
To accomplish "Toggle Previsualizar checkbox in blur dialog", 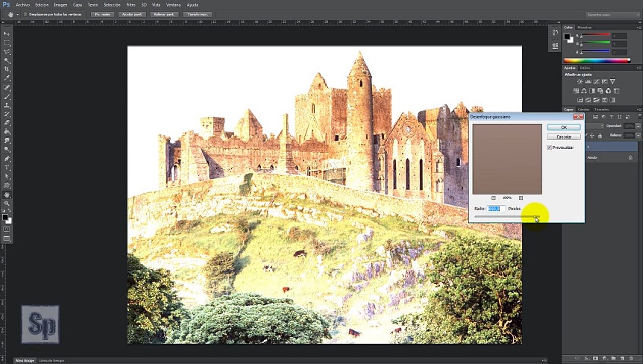I will pyautogui.click(x=549, y=147).
